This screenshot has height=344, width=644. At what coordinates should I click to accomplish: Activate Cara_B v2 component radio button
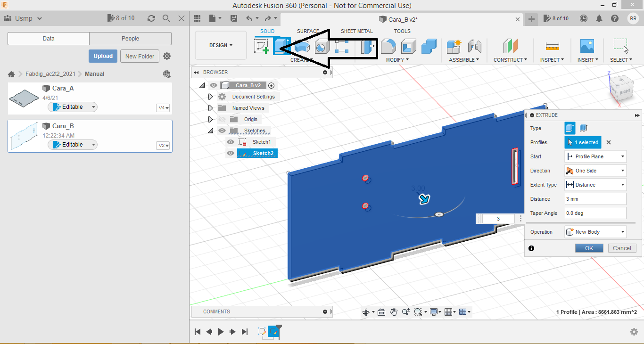271,85
